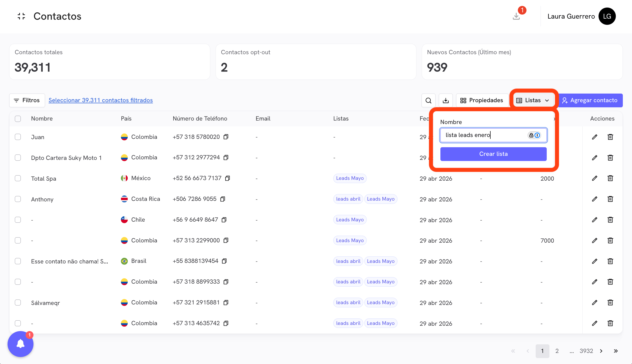Go to the next page arrow
The height and width of the screenshot is (364, 632).
(601, 351)
